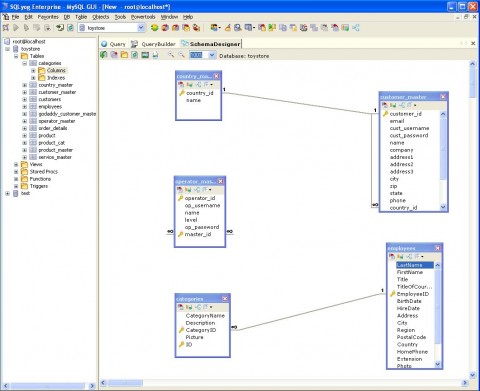This screenshot has height=391, width=480.
Task: Click the user manager icon with people
Action: pos(215,28)
